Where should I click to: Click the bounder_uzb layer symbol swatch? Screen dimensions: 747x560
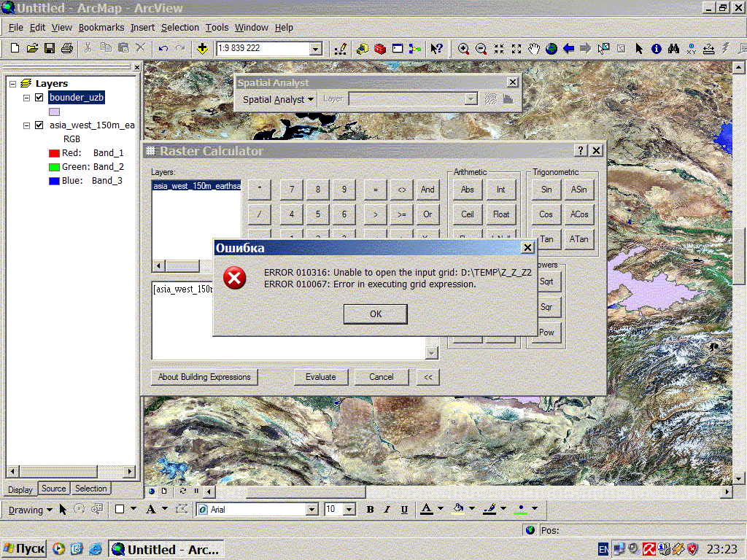(54, 112)
